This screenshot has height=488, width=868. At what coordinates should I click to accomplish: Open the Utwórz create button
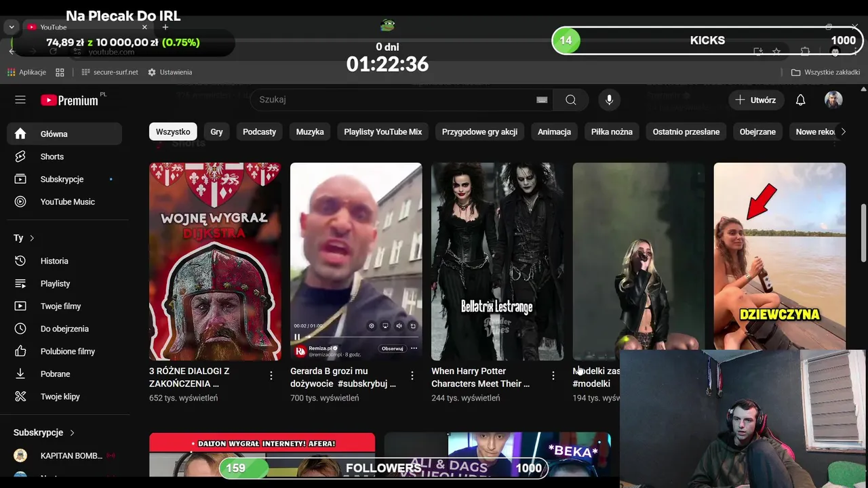[756, 100]
